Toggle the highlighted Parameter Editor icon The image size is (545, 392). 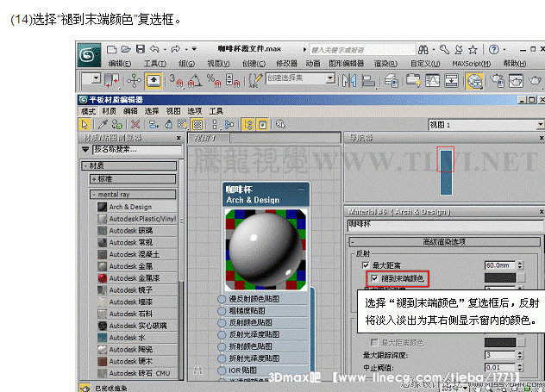262,124
